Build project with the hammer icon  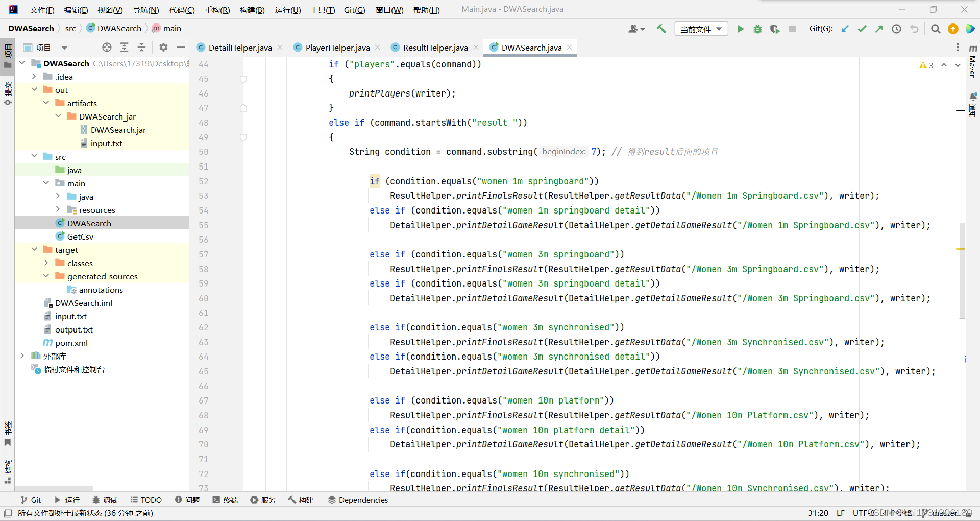(x=661, y=29)
